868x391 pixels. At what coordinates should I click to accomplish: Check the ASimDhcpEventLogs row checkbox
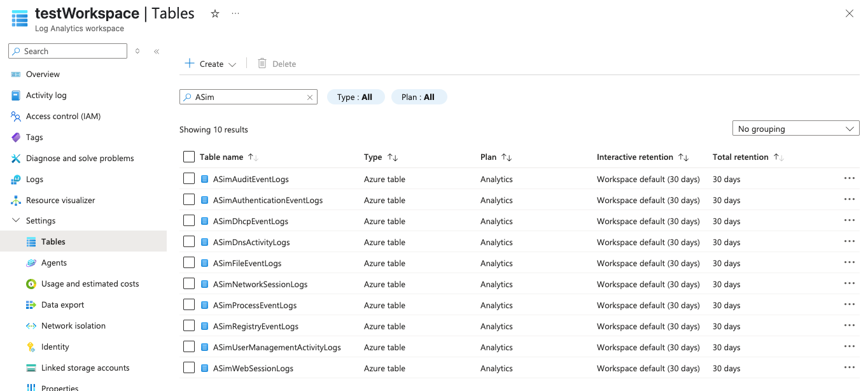pyautogui.click(x=189, y=220)
